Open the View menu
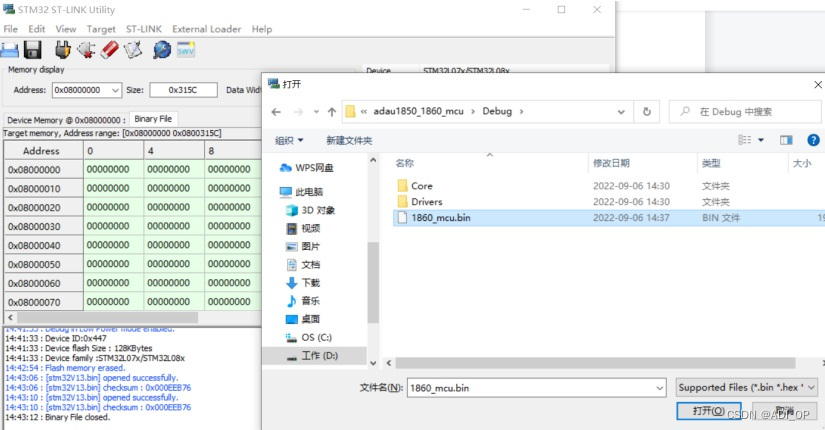The height and width of the screenshot is (430, 825). point(66,29)
